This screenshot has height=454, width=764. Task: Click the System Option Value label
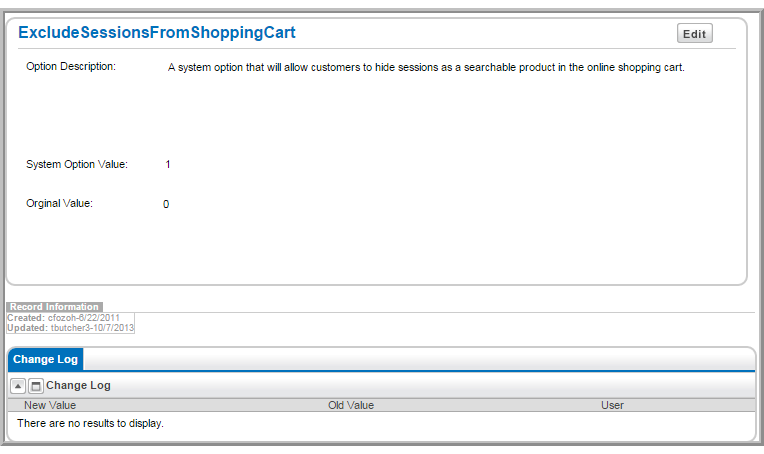click(77, 165)
